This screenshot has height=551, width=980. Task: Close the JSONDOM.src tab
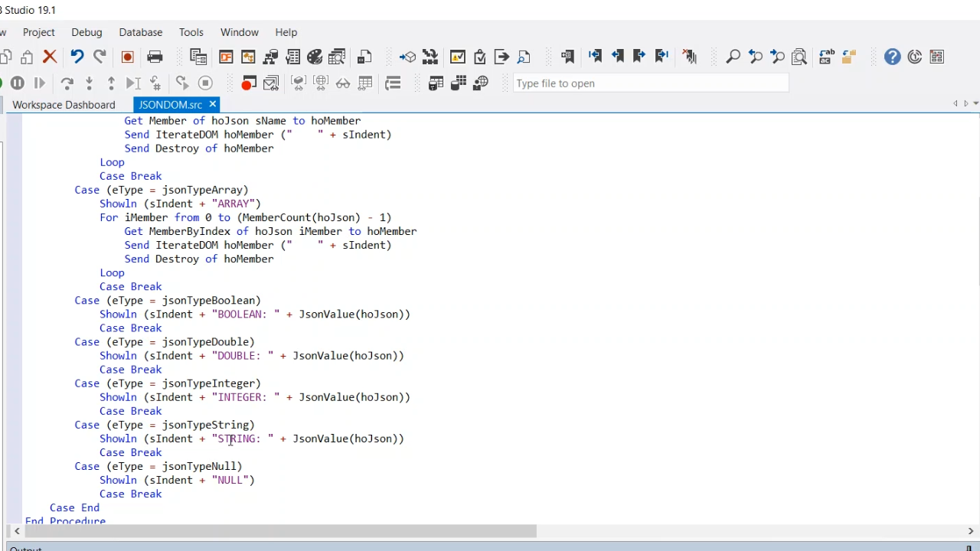(x=212, y=104)
